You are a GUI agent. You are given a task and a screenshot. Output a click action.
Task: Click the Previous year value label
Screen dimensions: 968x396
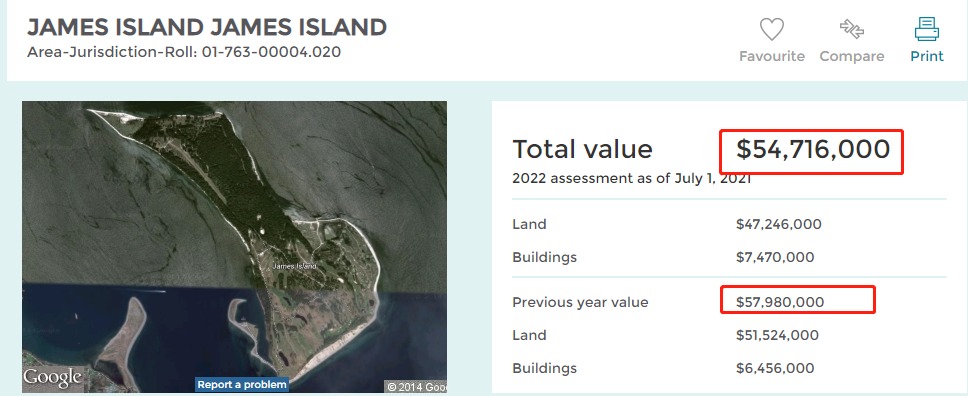580,303
